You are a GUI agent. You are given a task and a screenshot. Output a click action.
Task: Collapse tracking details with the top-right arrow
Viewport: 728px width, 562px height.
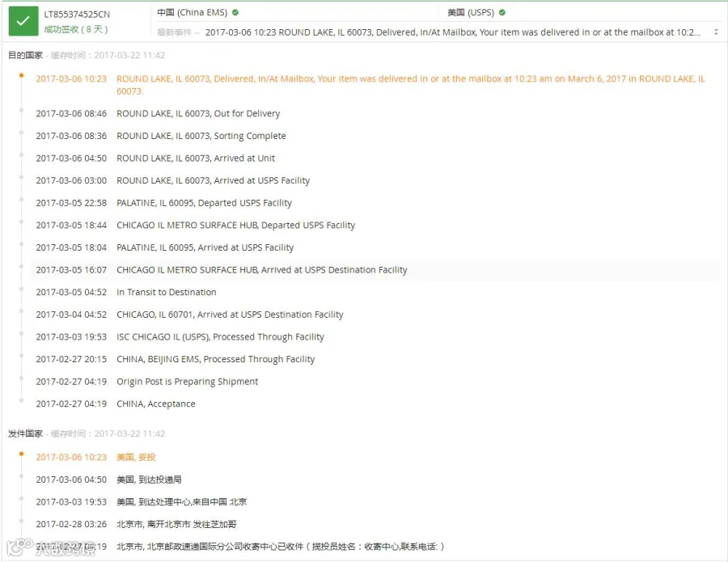[x=716, y=32]
